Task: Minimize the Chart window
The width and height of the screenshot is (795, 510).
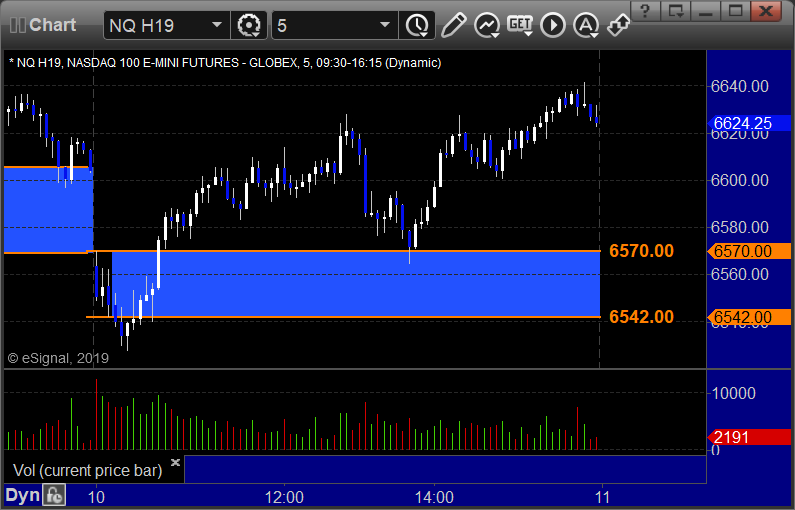Action: tap(706, 10)
